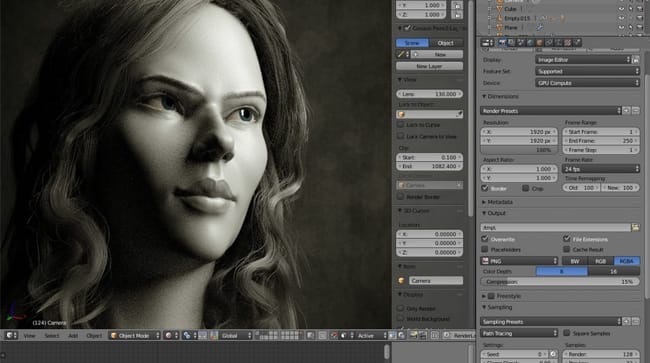The height and width of the screenshot is (363, 650).
Task: Open the Global orientation dropdown
Action: tap(235, 336)
